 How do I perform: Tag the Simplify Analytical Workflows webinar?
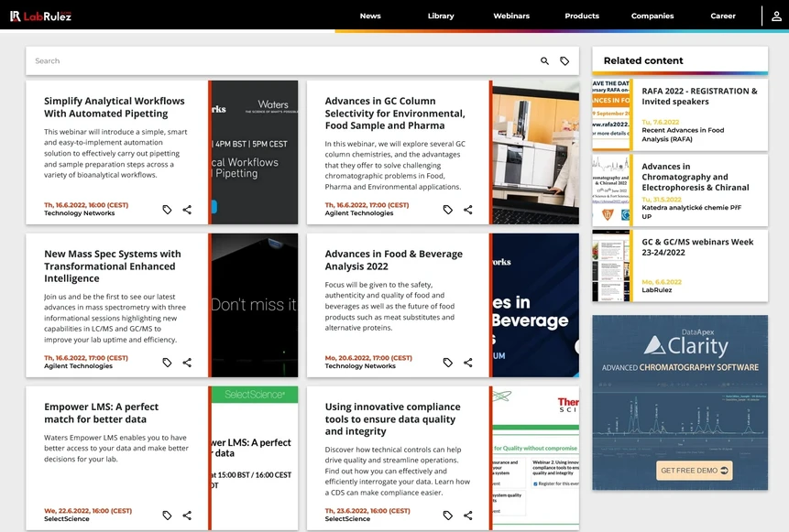[167, 210]
